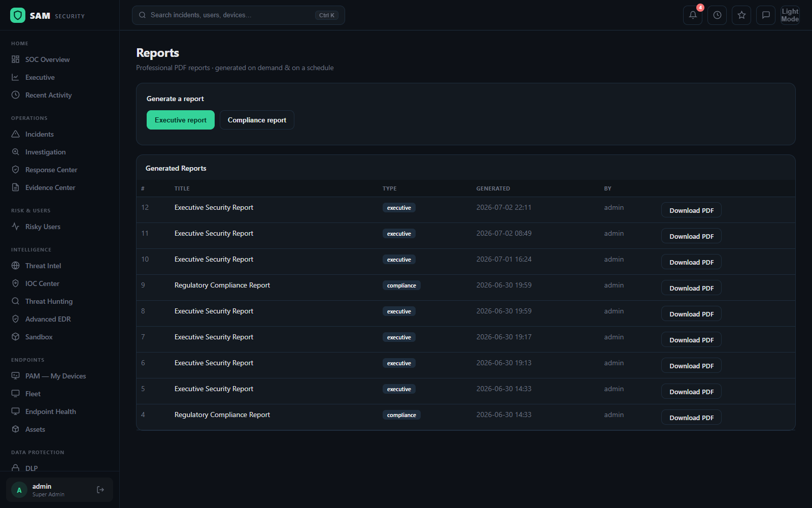Click the Incidents warning triangle icon
The height and width of the screenshot is (508, 812).
(x=16, y=134)
